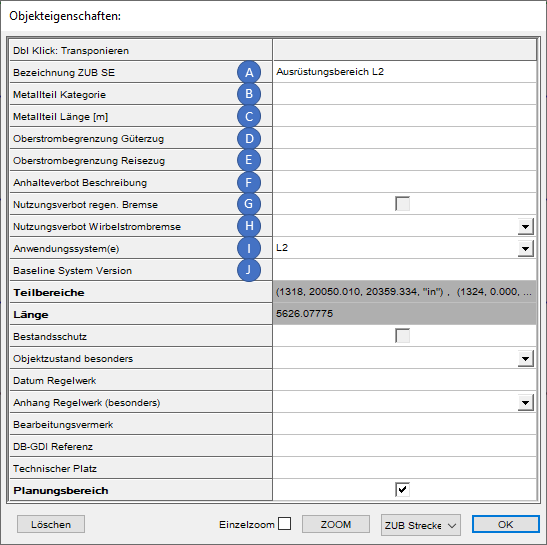This screenshot has width=547, height=545.
Task: Click the Bezeichnung ZUB SE value field
Action: coord(405,72)
